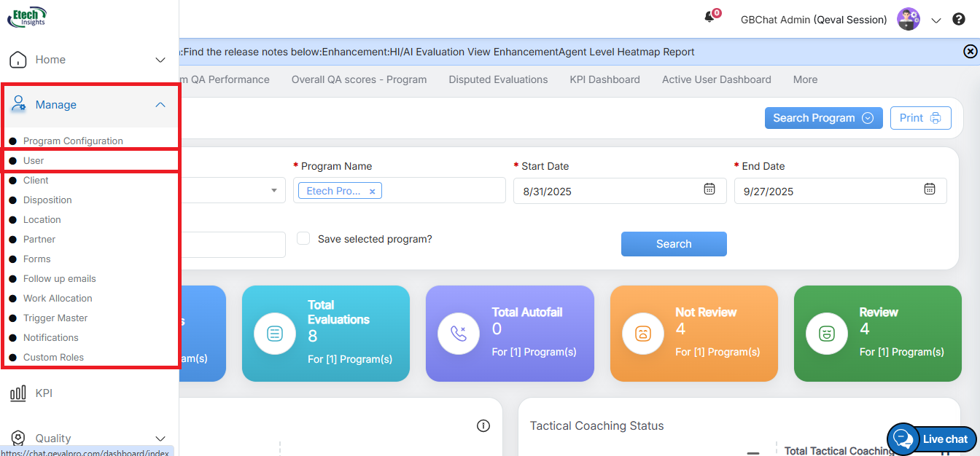Switch to the KPI Dashboard tab
The height and width of the screenshot is (456, 980).
(604, 79)
